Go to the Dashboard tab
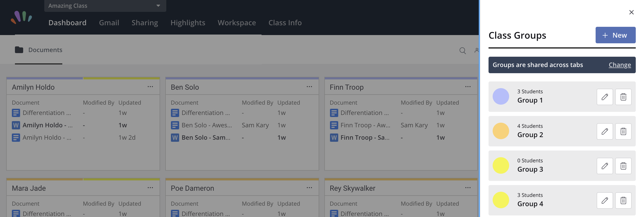The image size is (644, 217). tap(67, 23)
